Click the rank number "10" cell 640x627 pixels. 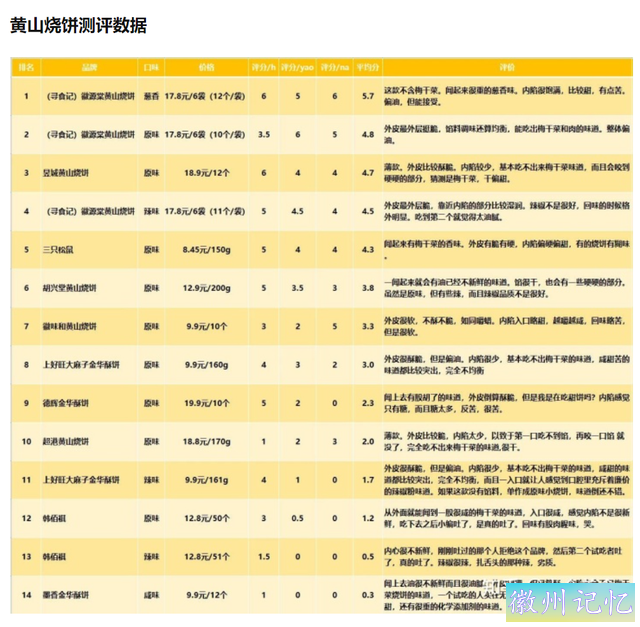pos(27,442)
